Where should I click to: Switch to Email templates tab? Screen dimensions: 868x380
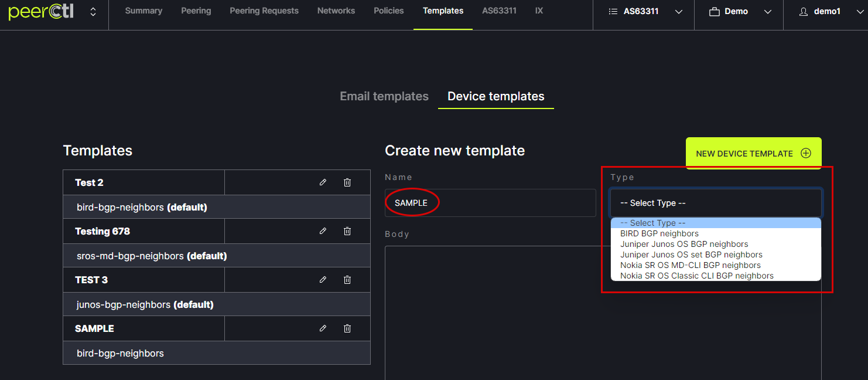click(x=384, y=96)
